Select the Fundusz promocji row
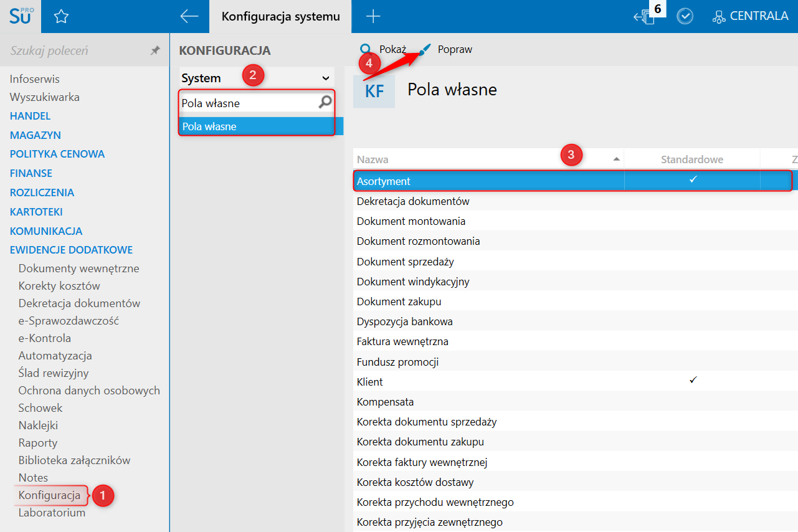This screenshot has width=798, height=532. tap(575, 362)
